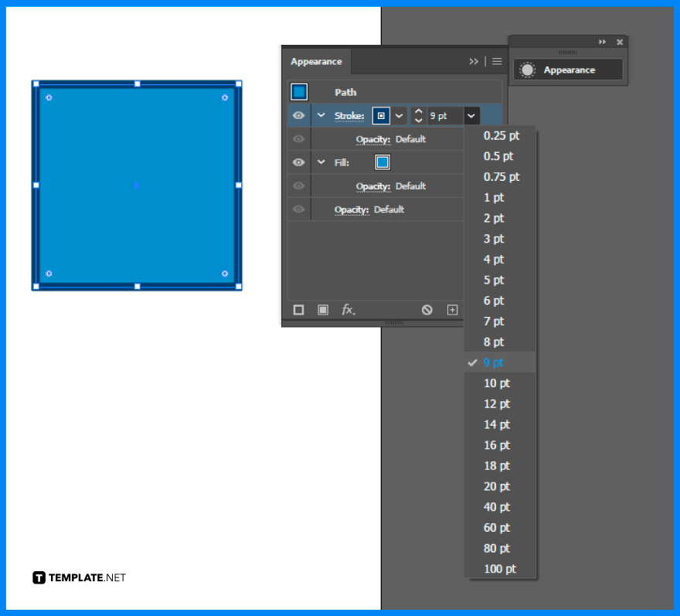Expand the Fill row chevron

tap(321, 162)
